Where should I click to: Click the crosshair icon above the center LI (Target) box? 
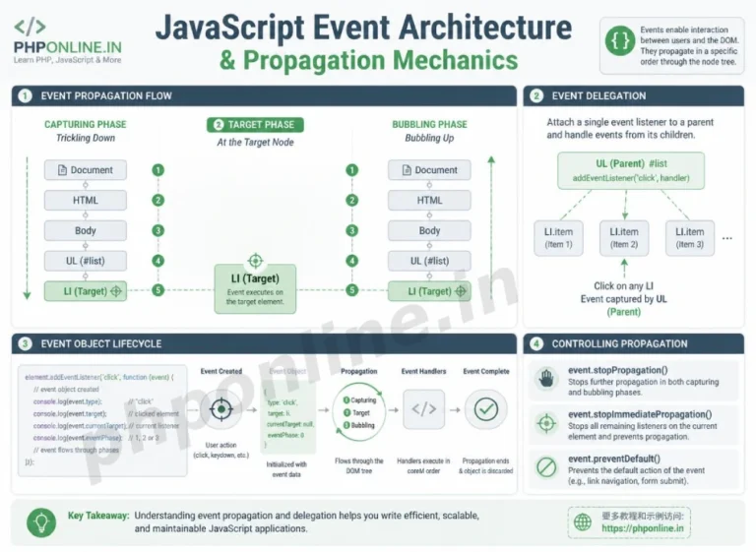255,261
